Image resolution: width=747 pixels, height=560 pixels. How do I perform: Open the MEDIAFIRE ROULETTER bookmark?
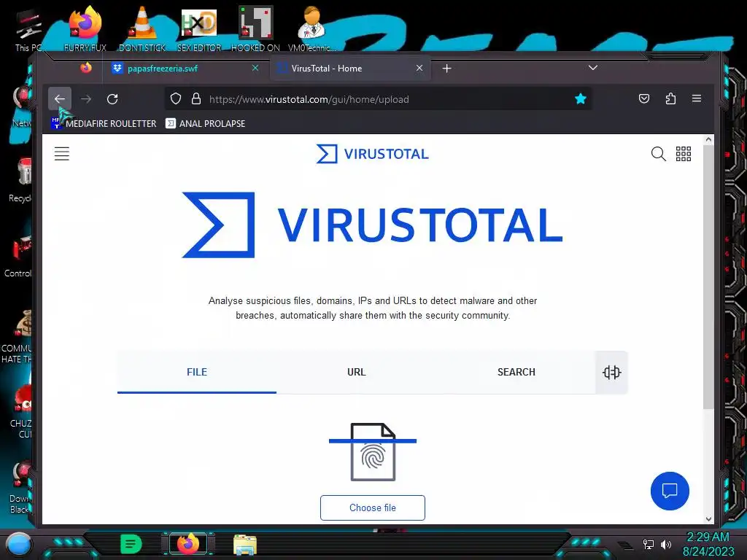[x=104, y=123]
